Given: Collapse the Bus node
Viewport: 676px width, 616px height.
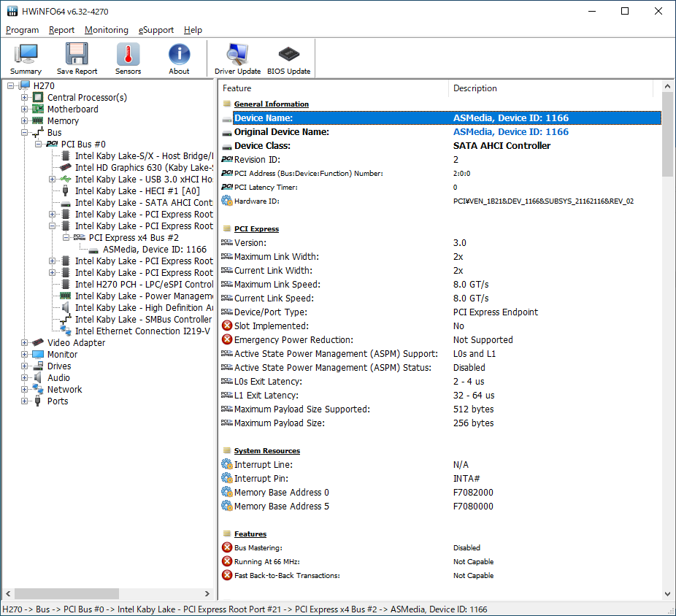Looking at the screenshot, I should pos(25,132).
